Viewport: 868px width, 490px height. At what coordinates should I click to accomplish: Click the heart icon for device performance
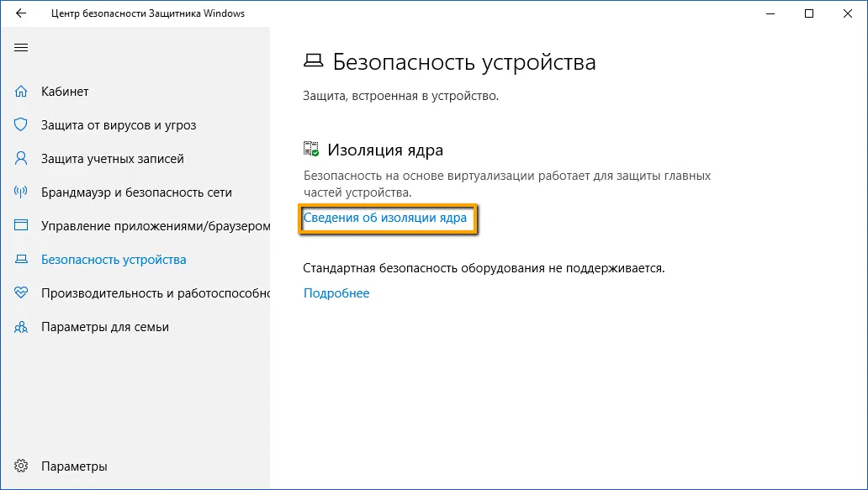[22, 293]
